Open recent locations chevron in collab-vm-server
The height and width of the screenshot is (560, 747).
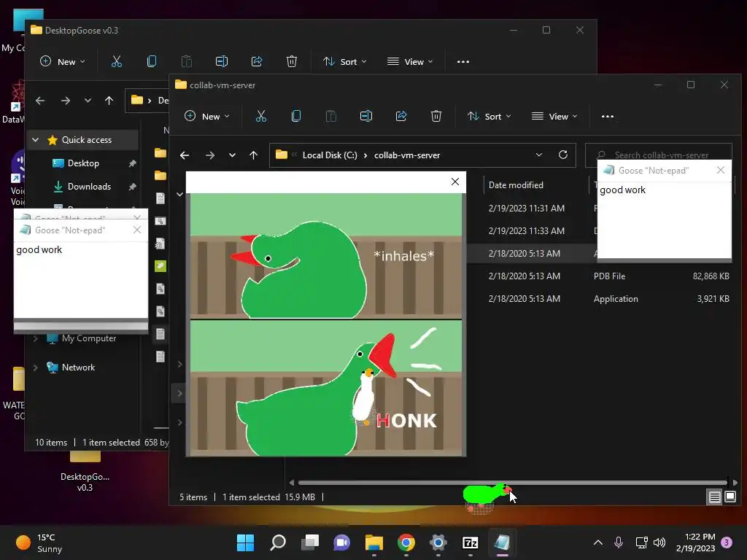click(x=232, y=155)
